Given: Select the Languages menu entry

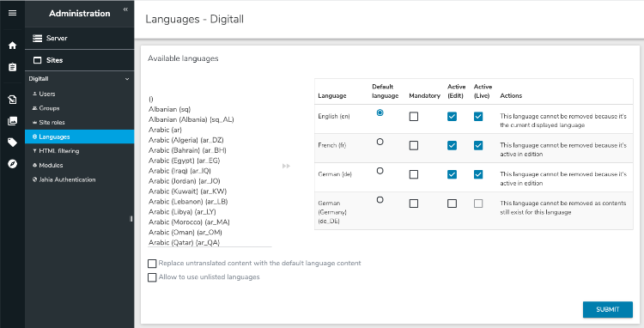Looking at the screenshot, I should (80, 137).
